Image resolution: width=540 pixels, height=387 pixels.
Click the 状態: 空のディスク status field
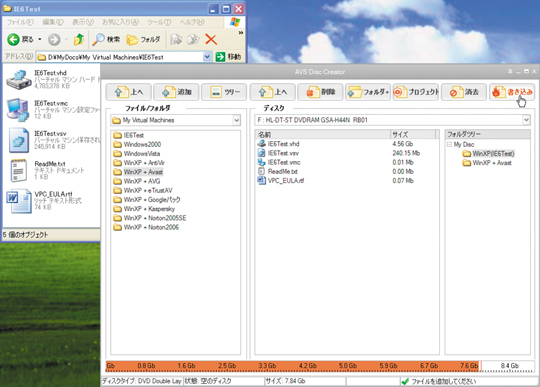224,381
